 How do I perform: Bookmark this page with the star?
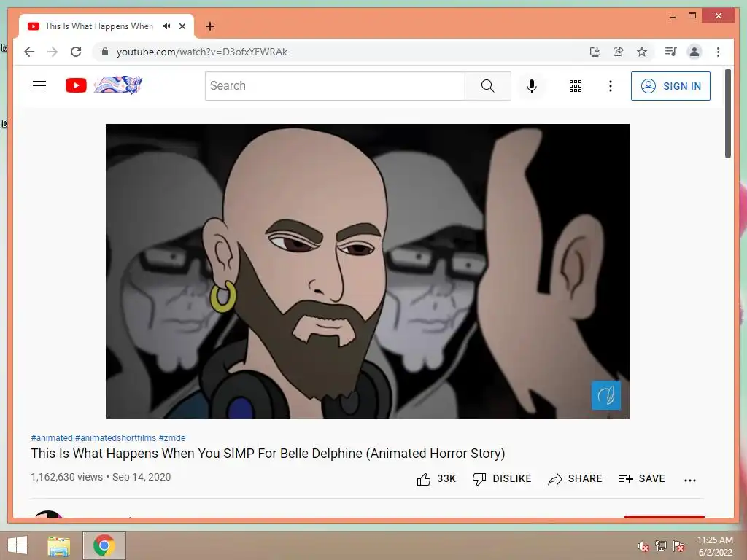pyautogui.click(x=642, y=52)
